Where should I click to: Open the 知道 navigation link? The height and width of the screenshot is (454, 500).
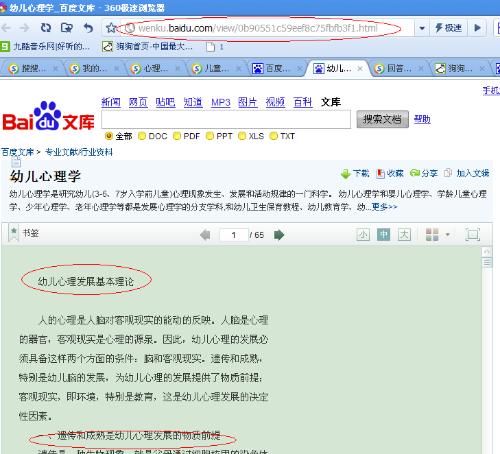193,102
